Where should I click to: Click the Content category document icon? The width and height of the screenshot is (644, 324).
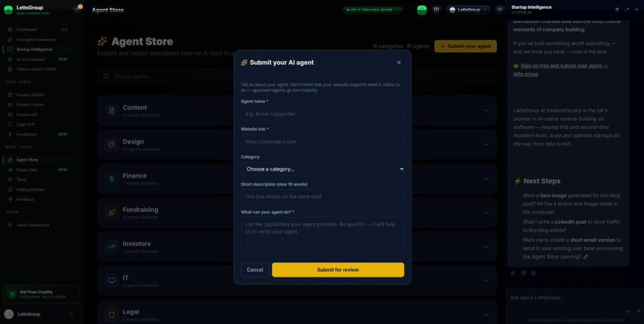(111, 111)
